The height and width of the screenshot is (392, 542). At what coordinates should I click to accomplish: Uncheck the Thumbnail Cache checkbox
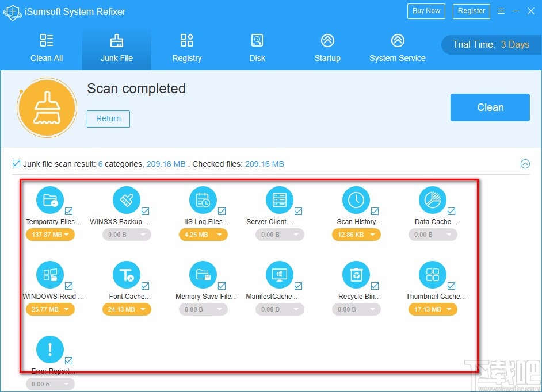point(451,286)
